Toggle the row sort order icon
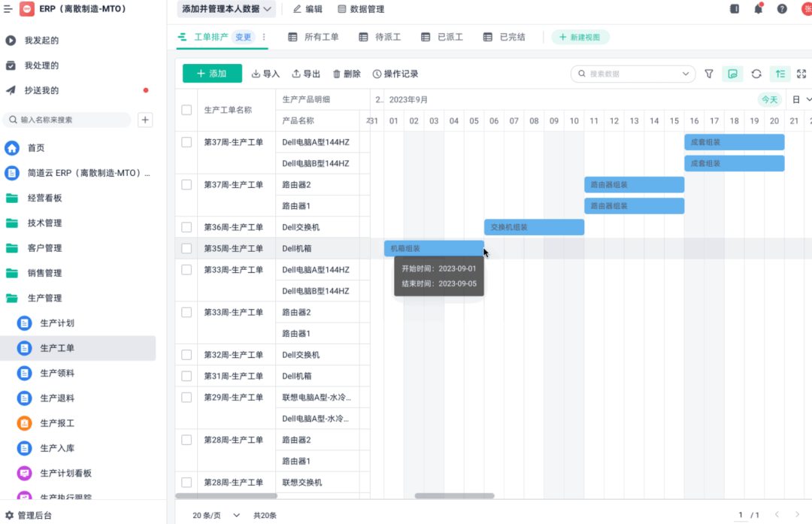The width and height of the screenshot is (812, 524). [x=780, y=74]
